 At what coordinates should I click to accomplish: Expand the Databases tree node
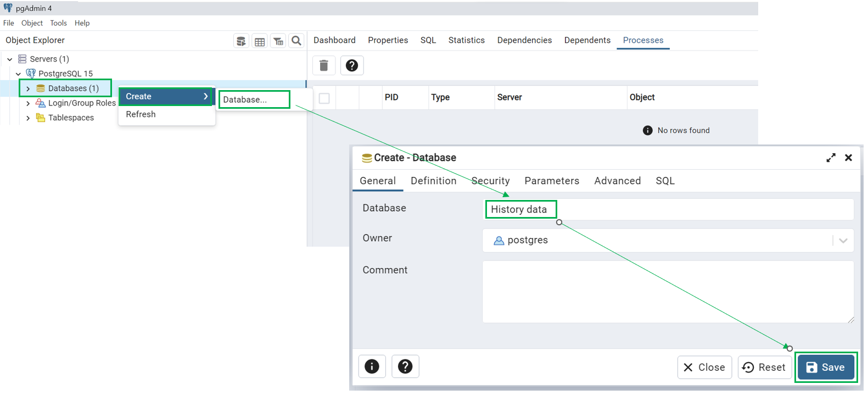pos(28,88)
